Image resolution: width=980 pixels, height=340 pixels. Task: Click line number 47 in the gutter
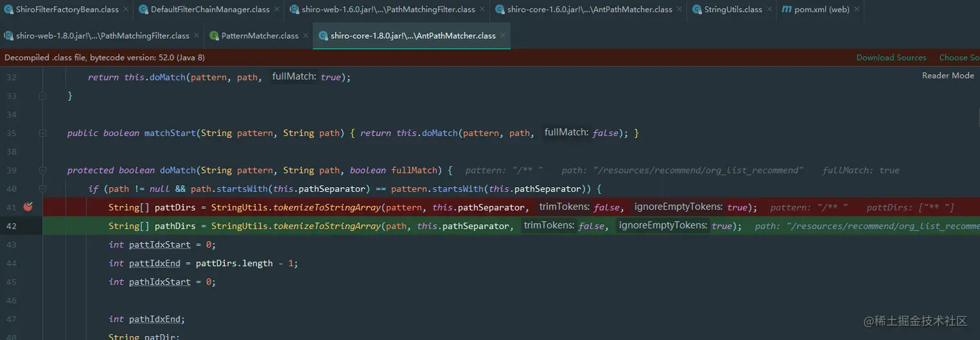[x=10, y=319]
